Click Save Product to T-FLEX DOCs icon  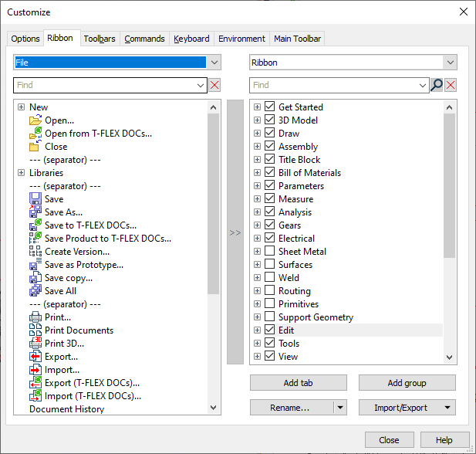tap(35, 239)
